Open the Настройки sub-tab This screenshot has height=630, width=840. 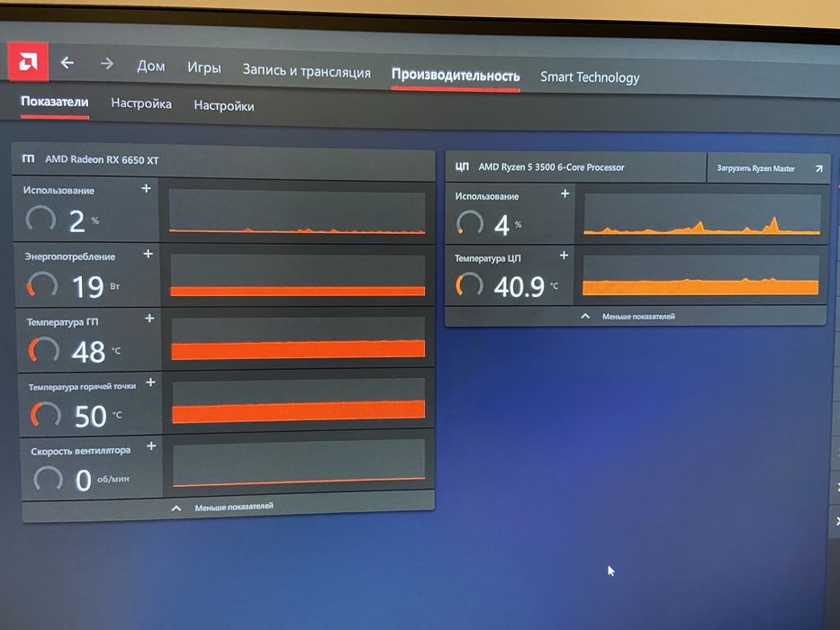click(x=224, y=105)
